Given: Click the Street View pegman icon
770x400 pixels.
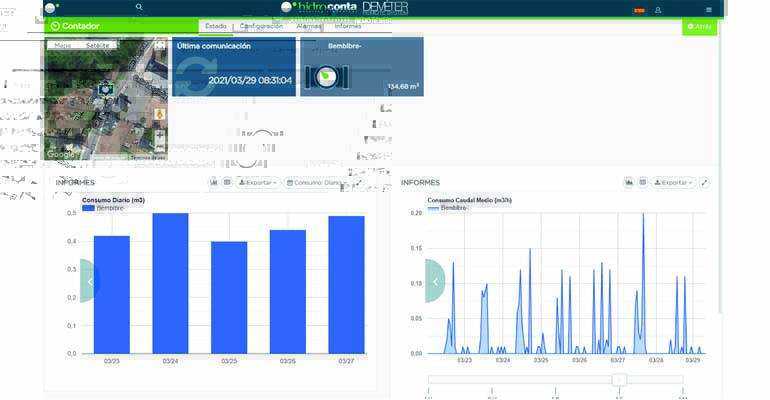Looking at the screenshot, I should pyautogui.click(x=159, y=114).
